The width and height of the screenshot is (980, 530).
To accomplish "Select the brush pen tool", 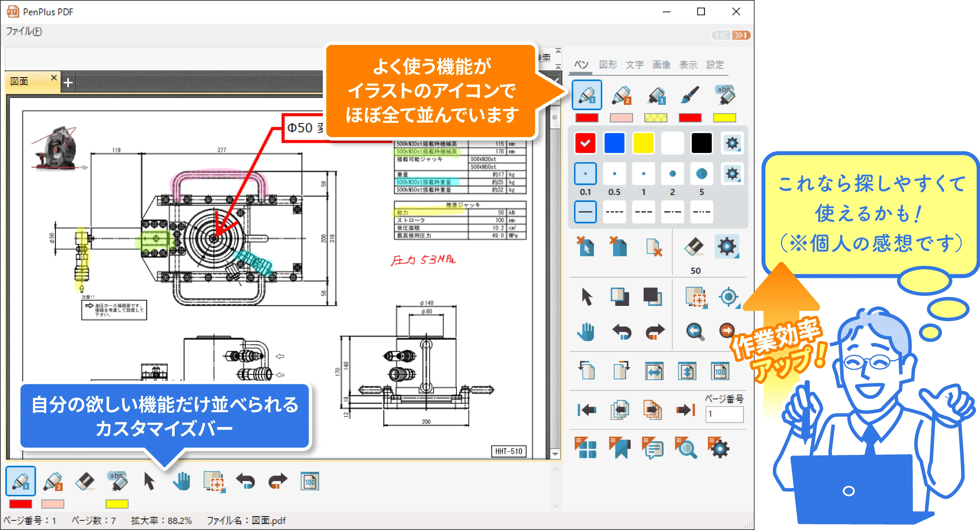I will (x=690, y=95).
